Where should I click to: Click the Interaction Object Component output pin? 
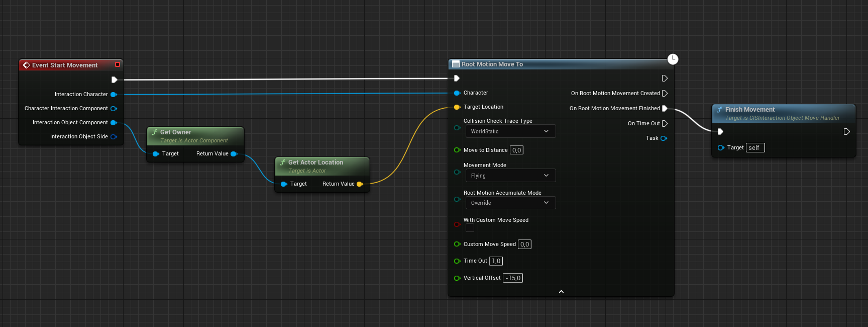tap(114, 123)
